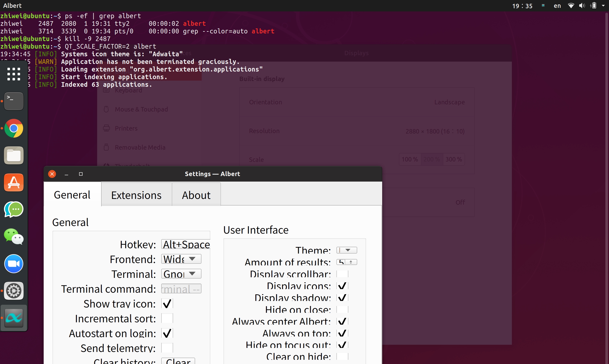Open the Theme dropdown
The width and height of the screenshot is (609, 364).
tap(347, 250)
